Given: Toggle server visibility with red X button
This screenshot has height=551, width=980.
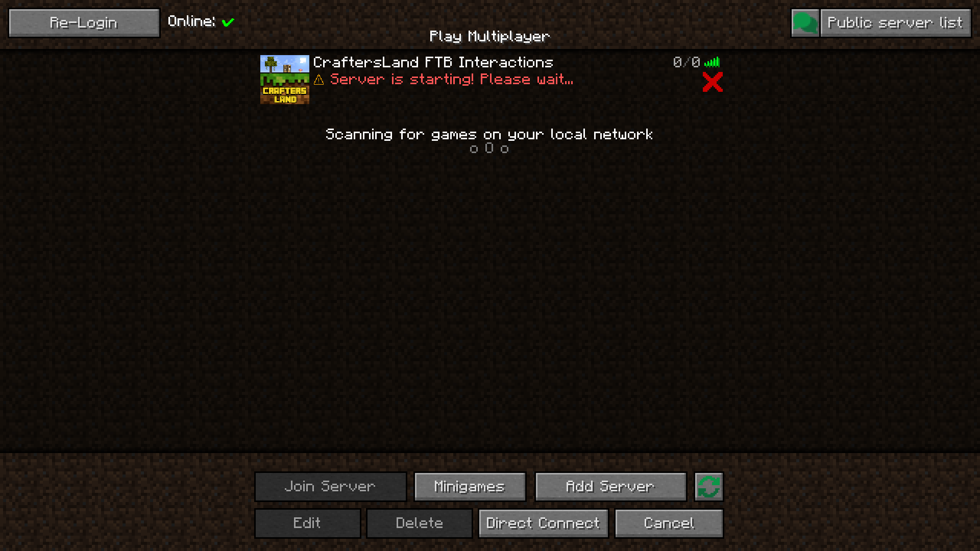Looking at the screenshot, I should (712, 82).
